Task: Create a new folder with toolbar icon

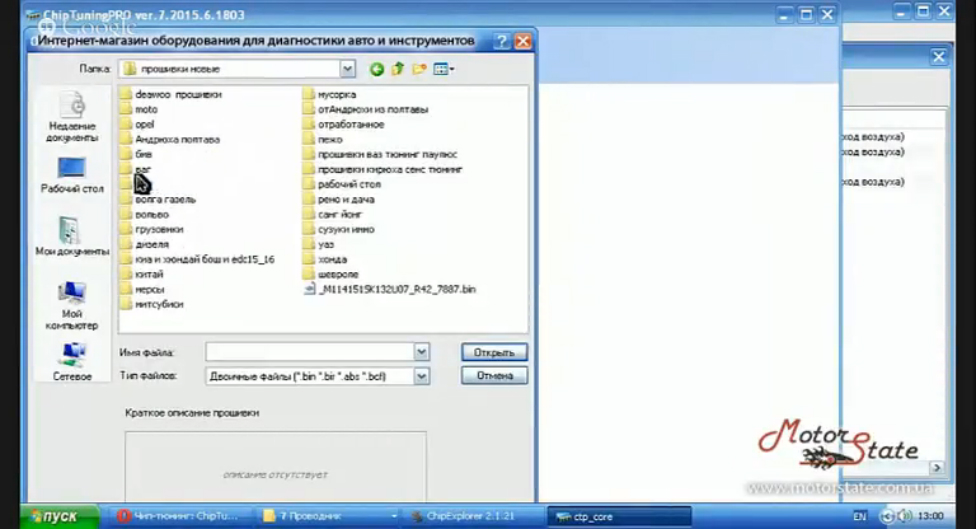Action: click(x=420, y=69)
